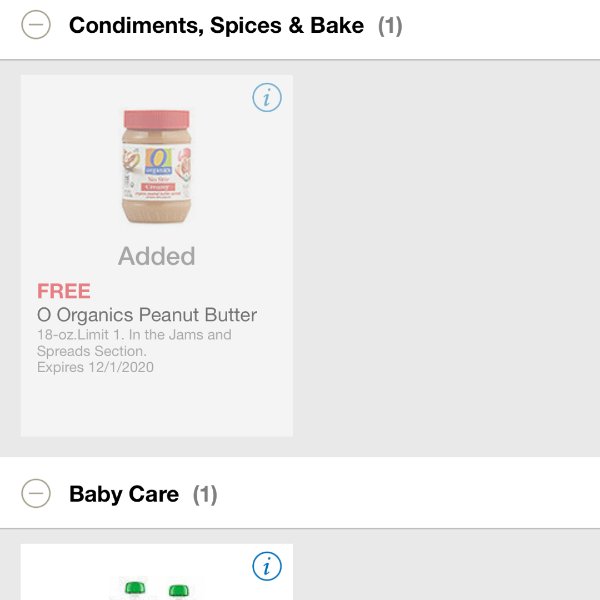This screenshot has width=600, height=600.
Task: Tap the Baby Care heading
Action: (x=124, y=494)
